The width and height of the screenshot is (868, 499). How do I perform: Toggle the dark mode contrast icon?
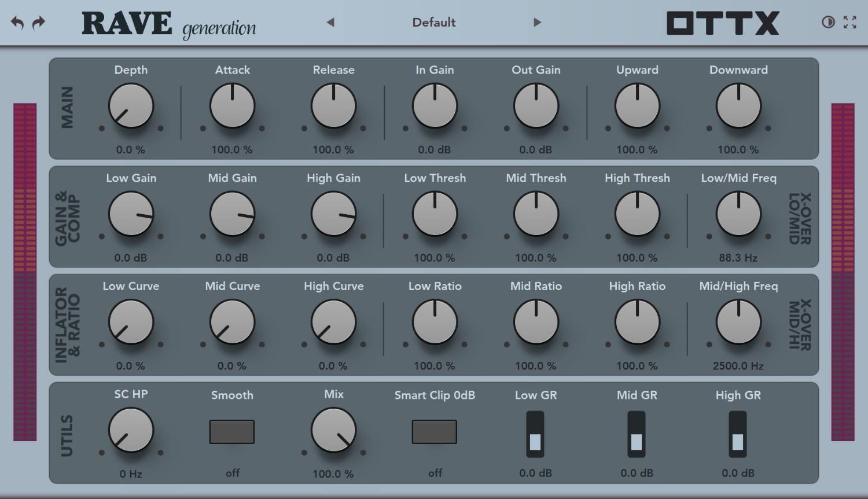coord(827,22)
